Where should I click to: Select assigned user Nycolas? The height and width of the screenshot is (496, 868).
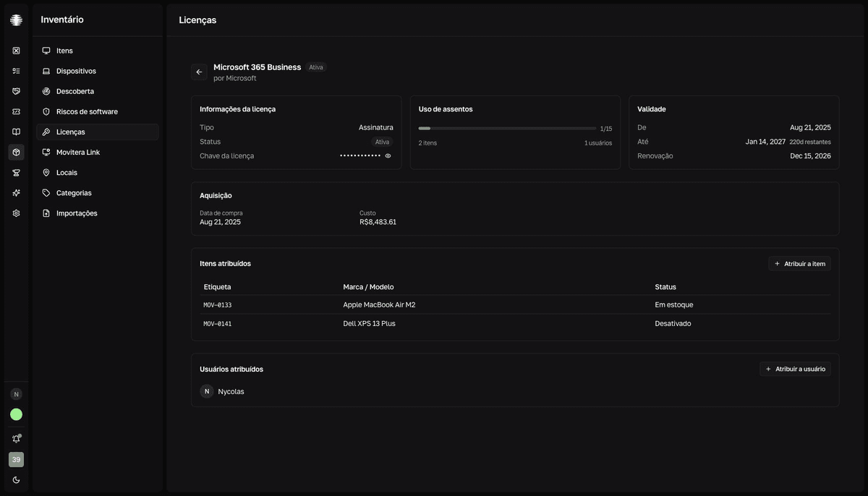click(223, 391)
